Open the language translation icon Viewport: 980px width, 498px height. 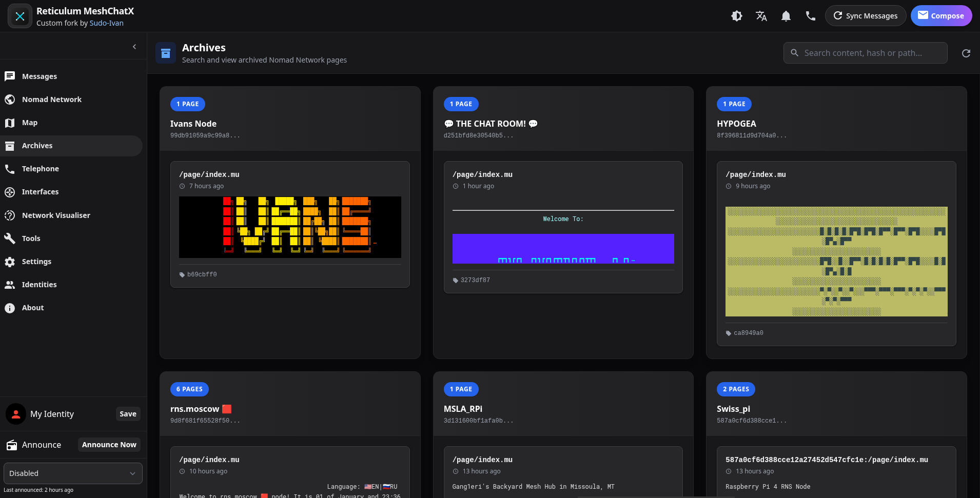point(761,16)
